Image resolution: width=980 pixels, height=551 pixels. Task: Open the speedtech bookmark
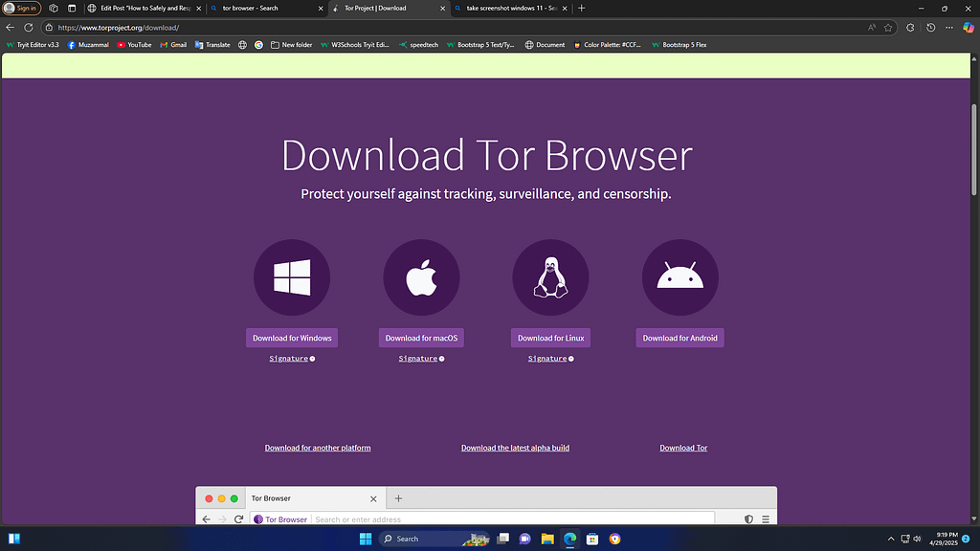point(419,45)
